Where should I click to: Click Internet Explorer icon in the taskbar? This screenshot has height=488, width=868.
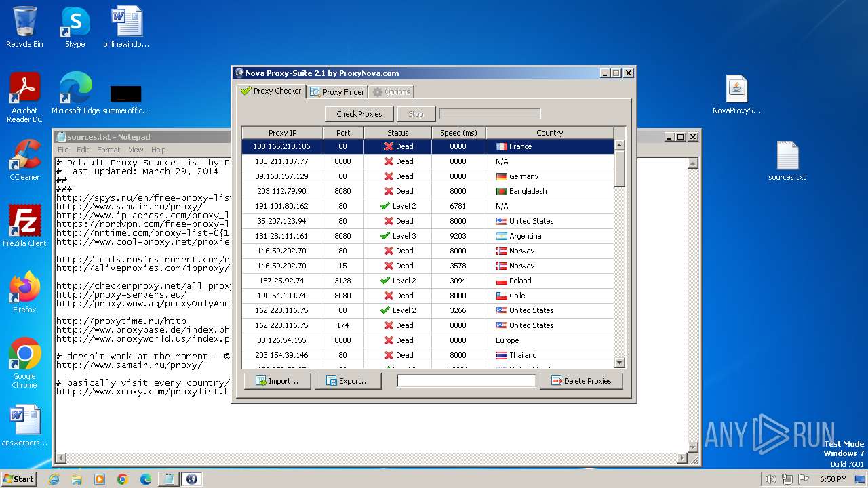(54, 479)
